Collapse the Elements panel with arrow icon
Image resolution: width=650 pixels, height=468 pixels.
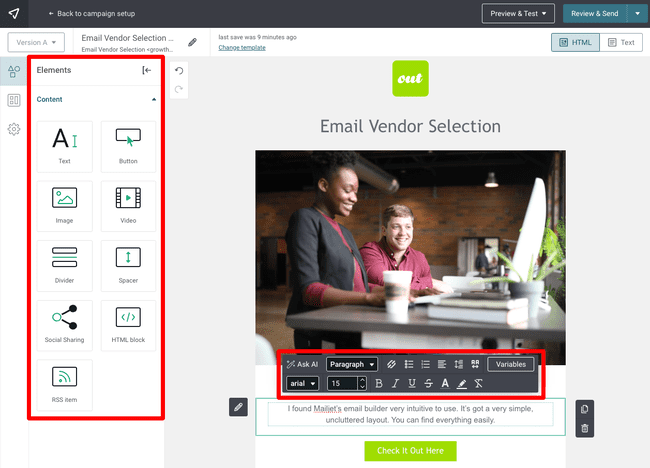tap(147, 70)
